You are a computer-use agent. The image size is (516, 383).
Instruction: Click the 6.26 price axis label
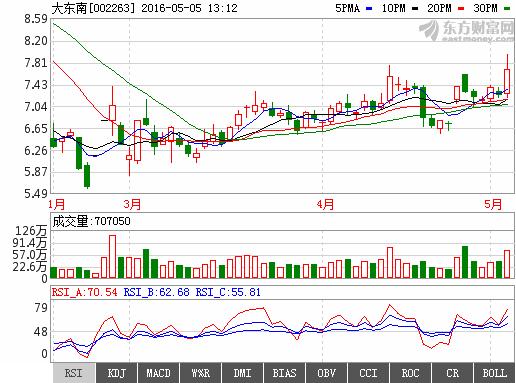(x=36, y=151)
